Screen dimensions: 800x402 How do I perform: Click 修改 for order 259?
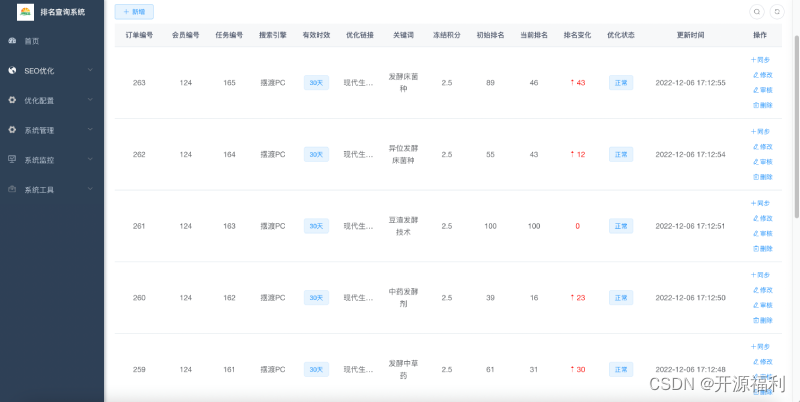(763, 362)
